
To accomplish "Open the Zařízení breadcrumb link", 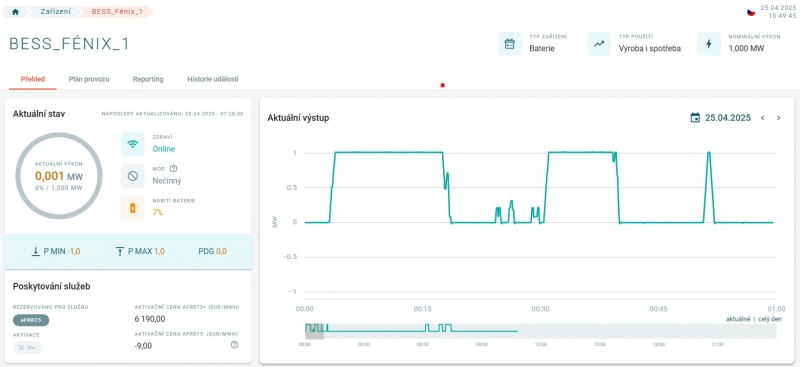I will point(56,11).
